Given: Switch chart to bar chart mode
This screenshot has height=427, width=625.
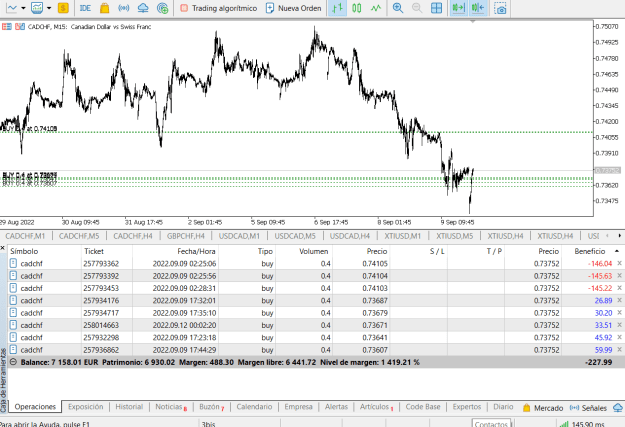Looking at the screenshot, I should (x=337, y=8).
